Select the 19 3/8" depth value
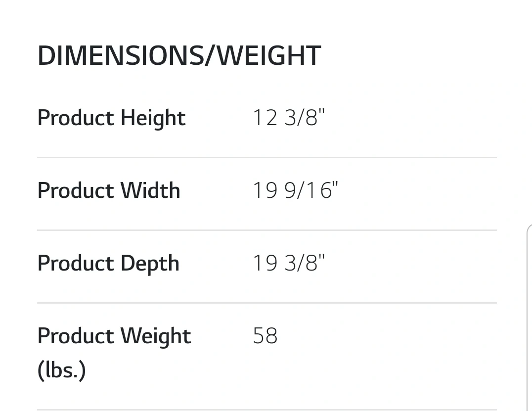 click(289, 264)
